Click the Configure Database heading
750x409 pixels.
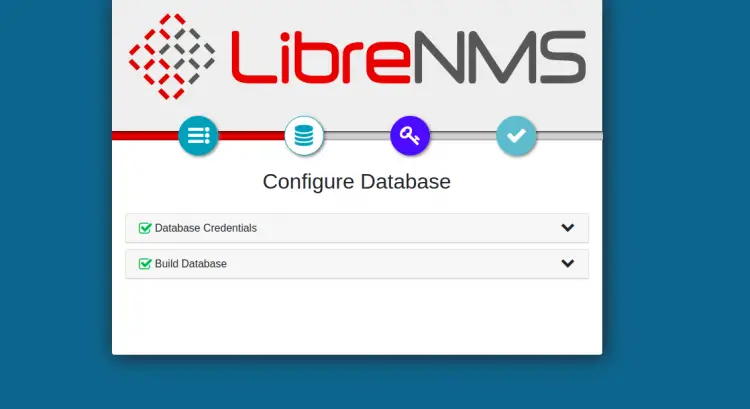356,182
